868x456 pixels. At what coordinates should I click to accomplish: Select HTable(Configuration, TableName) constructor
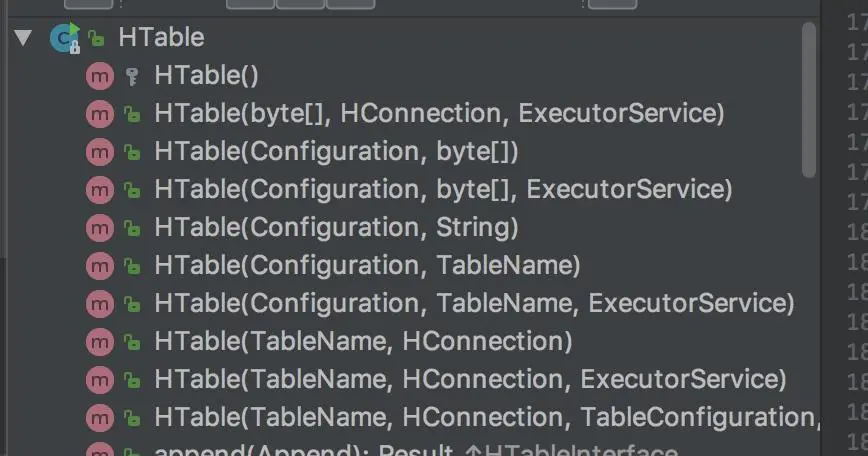pyautogui.click(x=368, y=266)
